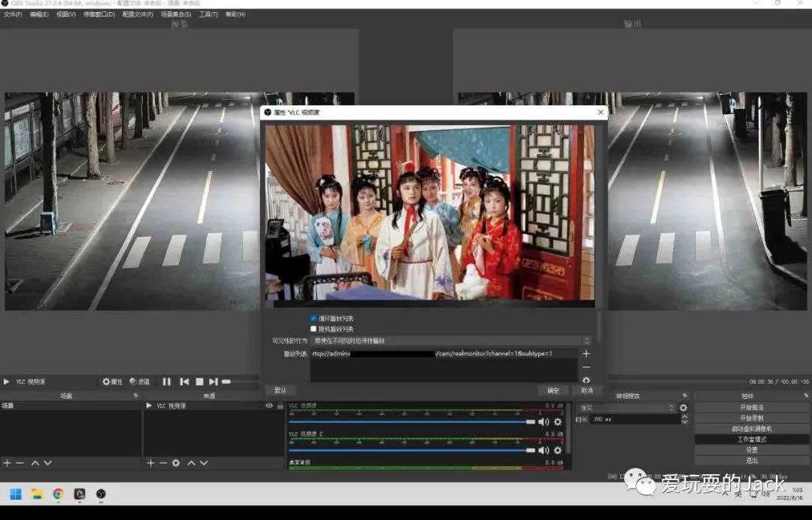Viewport: 812px width, 520px height.
Task: Select the 场景 scene list item
Action: pos(71,406)
